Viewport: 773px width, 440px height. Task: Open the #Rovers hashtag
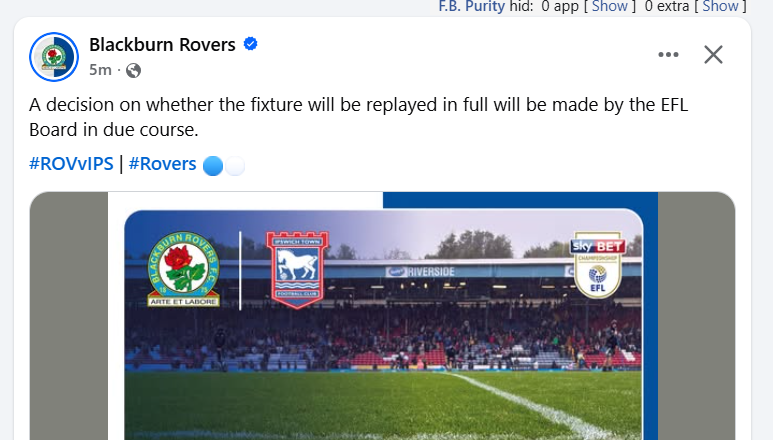[x=162, y=164]
